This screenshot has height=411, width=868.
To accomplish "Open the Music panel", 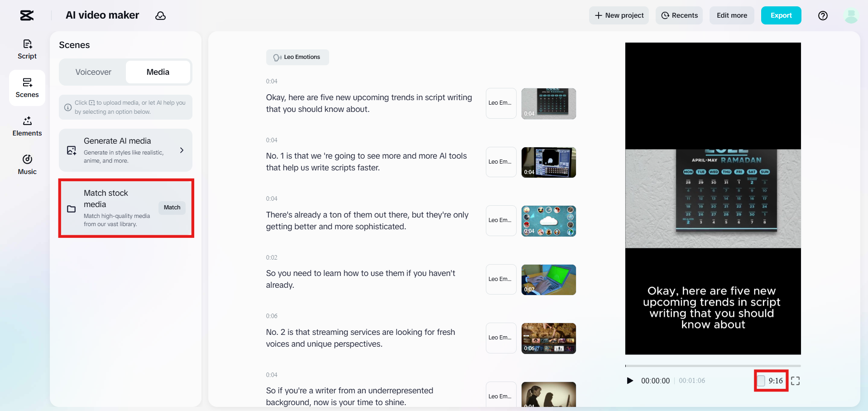I will click(x=27, y=165).
